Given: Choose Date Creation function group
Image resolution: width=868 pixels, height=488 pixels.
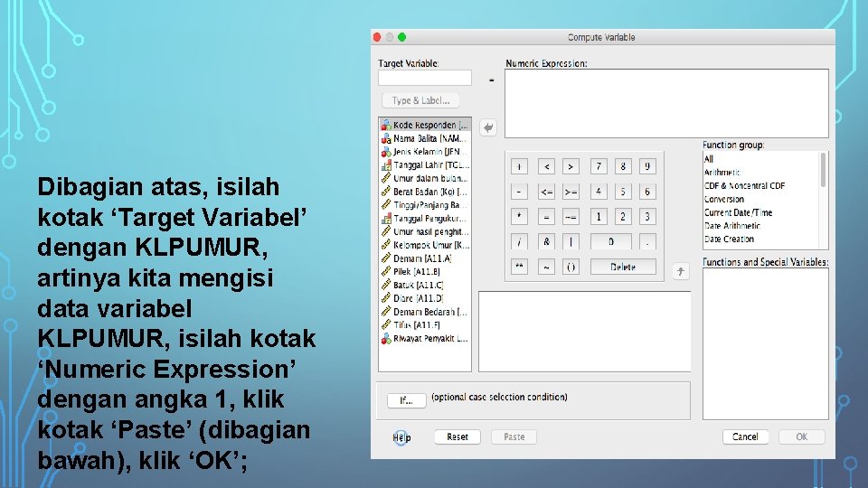Looking at the screenshot, I should (x=761, y=239).
